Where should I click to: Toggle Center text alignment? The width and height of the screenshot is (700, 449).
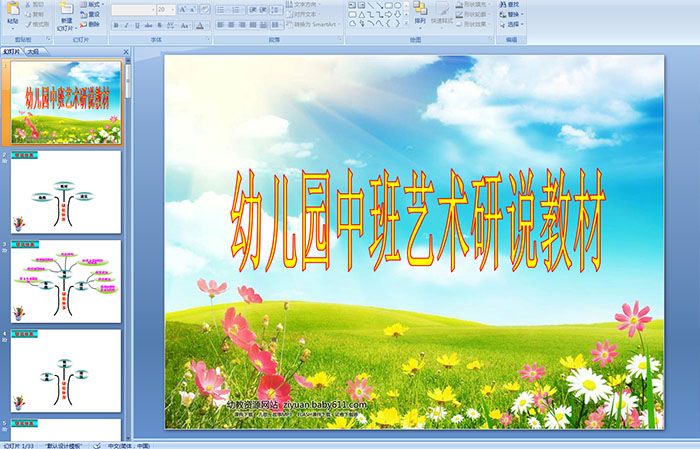(x=231, y=25)
